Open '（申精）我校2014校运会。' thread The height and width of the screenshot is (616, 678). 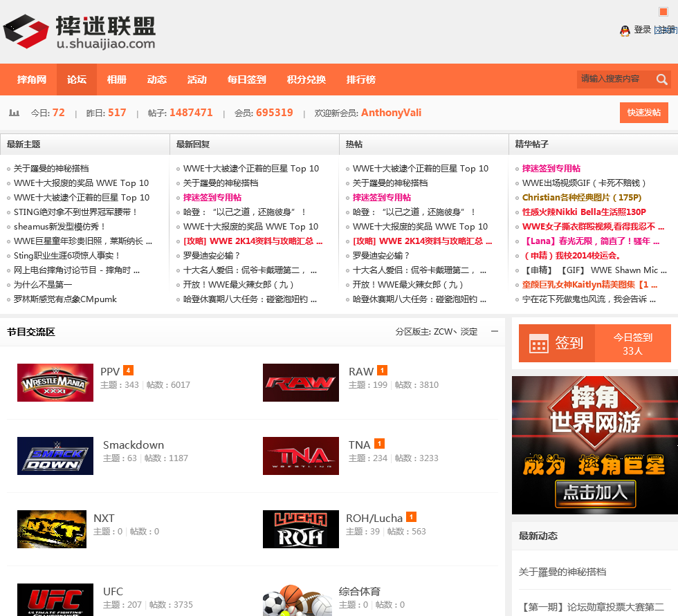[x=573, y=256]
